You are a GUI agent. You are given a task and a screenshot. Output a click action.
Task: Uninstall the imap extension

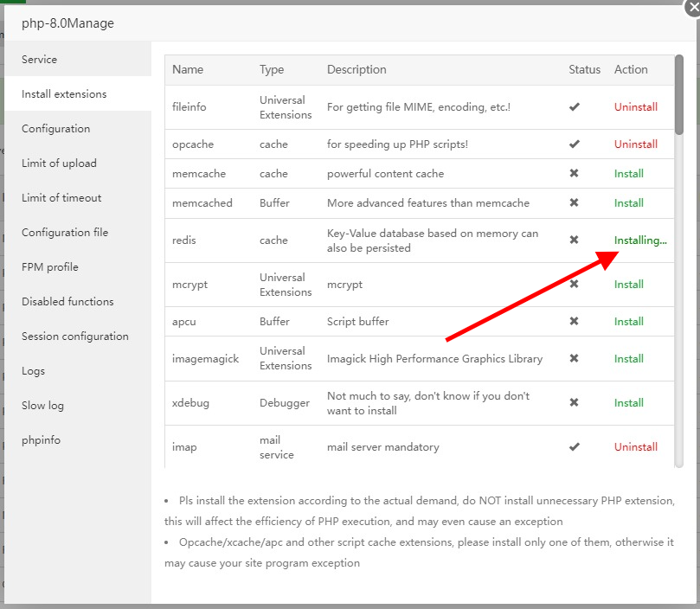pos(636,447)
